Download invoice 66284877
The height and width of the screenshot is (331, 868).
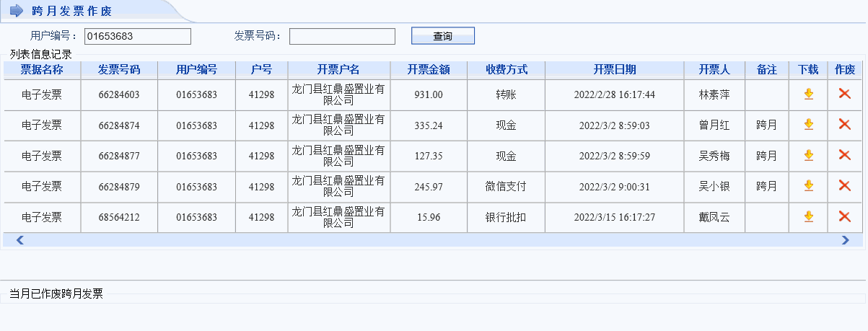click(808, 155)
